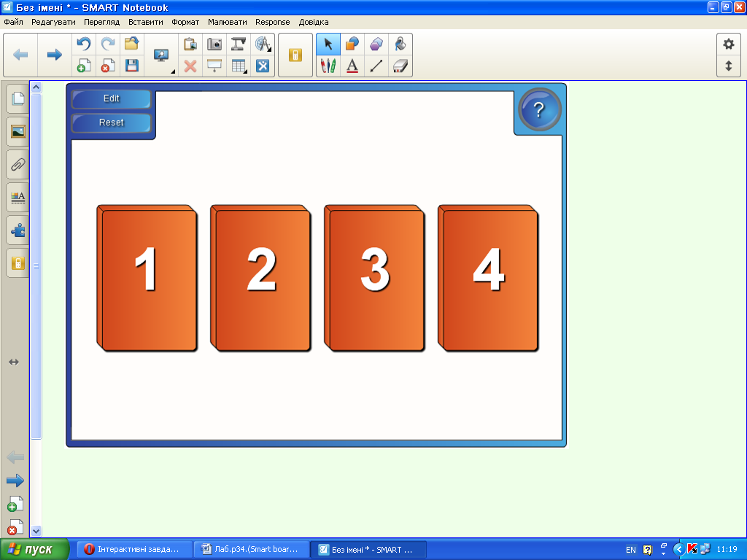Open a file with folder icon

132,44
